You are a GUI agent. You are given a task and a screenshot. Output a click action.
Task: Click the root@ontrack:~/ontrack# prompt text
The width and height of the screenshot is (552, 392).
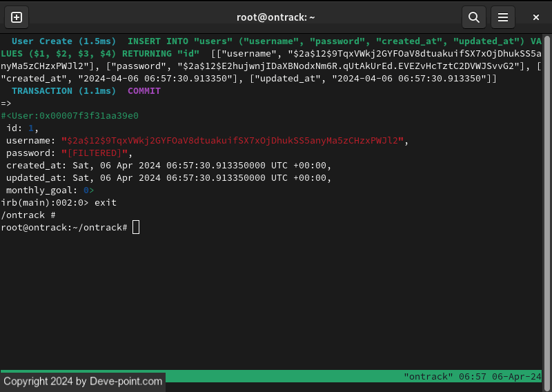(x=64, y=228)
